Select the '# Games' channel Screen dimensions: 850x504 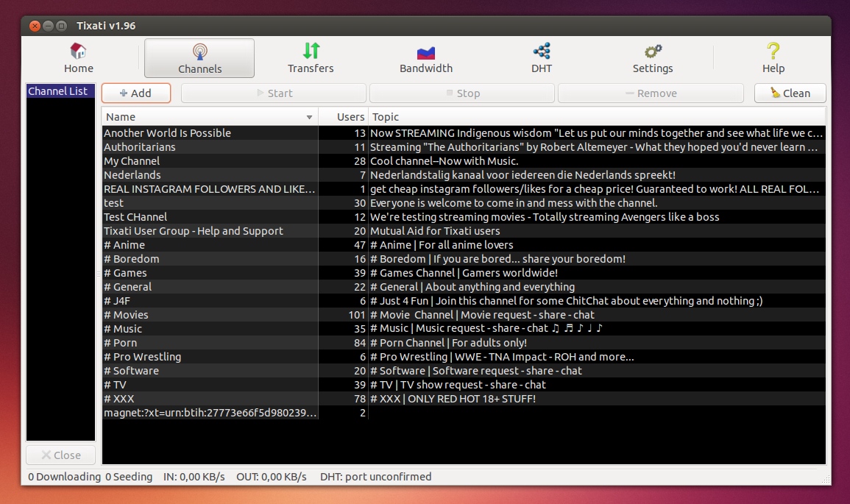click(464, 272)
